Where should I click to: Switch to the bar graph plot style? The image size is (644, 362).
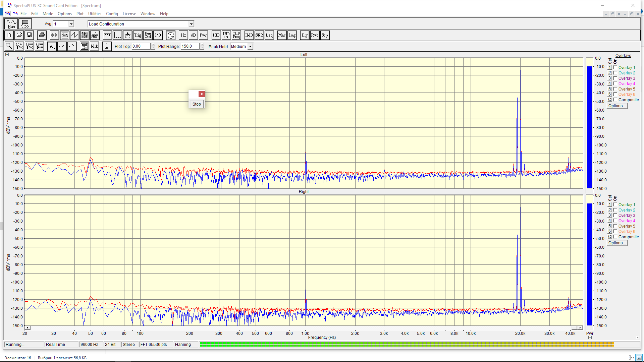click(72, 47)
